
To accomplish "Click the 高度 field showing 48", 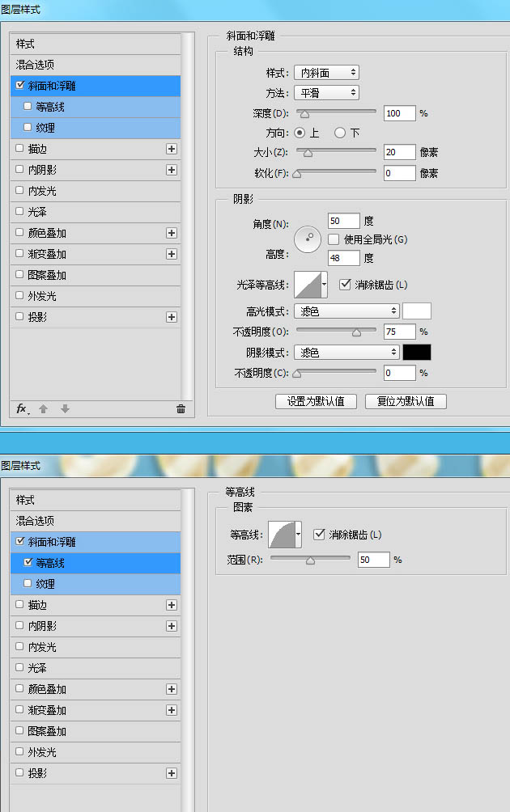I will [343, 257].
